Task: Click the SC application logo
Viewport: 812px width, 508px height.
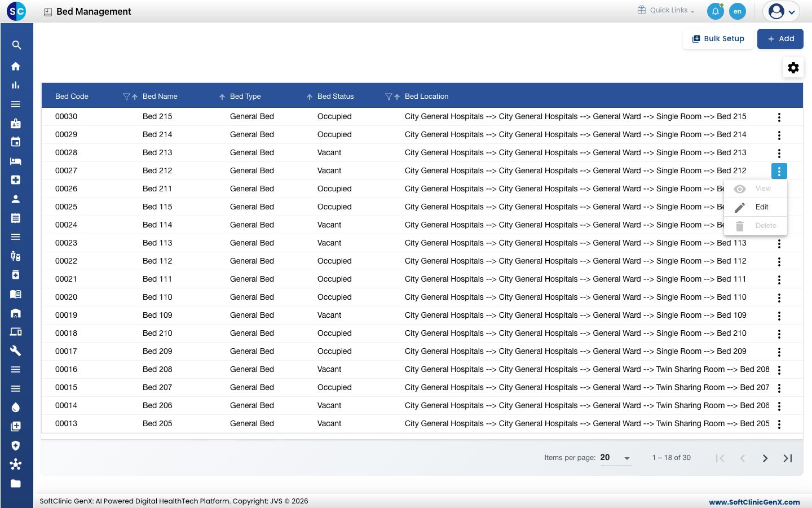Action: [x=17, y=11]
